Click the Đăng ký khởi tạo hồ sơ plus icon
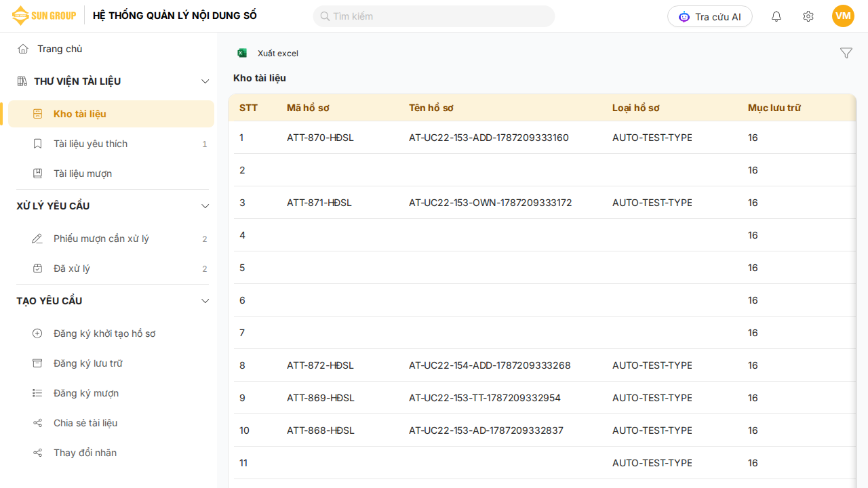This screenshot has width=868, height=488. pyautogui.click(x=38, y=333)
